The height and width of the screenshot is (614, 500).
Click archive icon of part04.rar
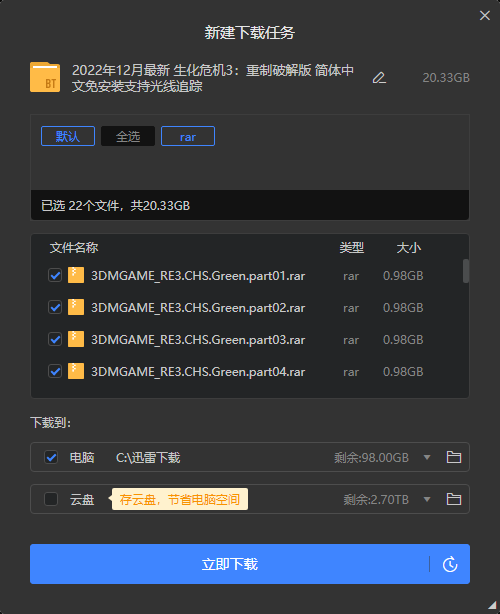click(76, 371)
